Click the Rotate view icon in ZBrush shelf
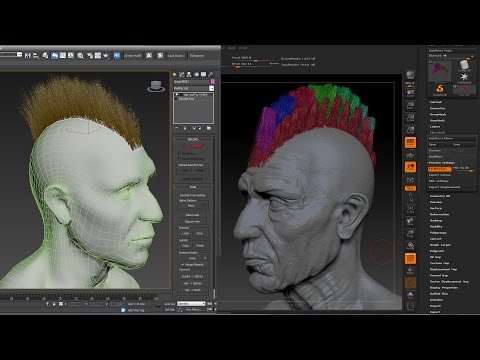 (410, 246)
